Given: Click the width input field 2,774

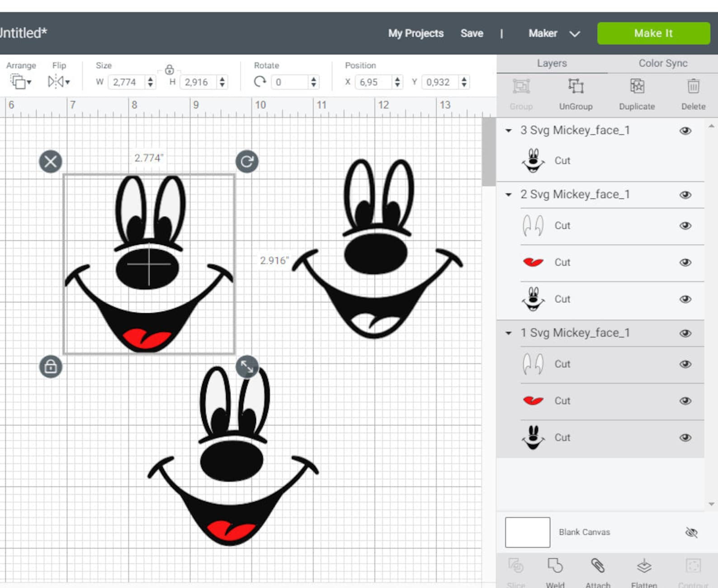Looking at the screenshot, I should tap(127, 82).
